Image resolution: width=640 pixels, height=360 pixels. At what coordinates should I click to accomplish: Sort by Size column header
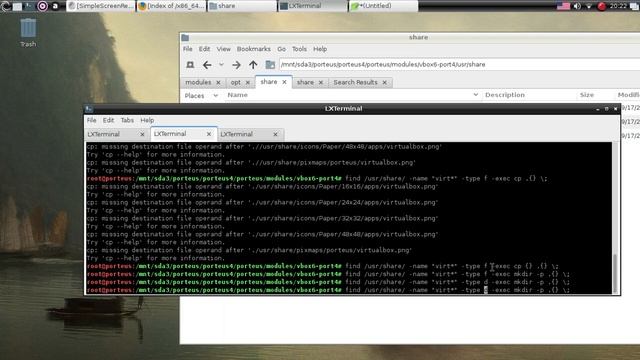click(587, 95)
